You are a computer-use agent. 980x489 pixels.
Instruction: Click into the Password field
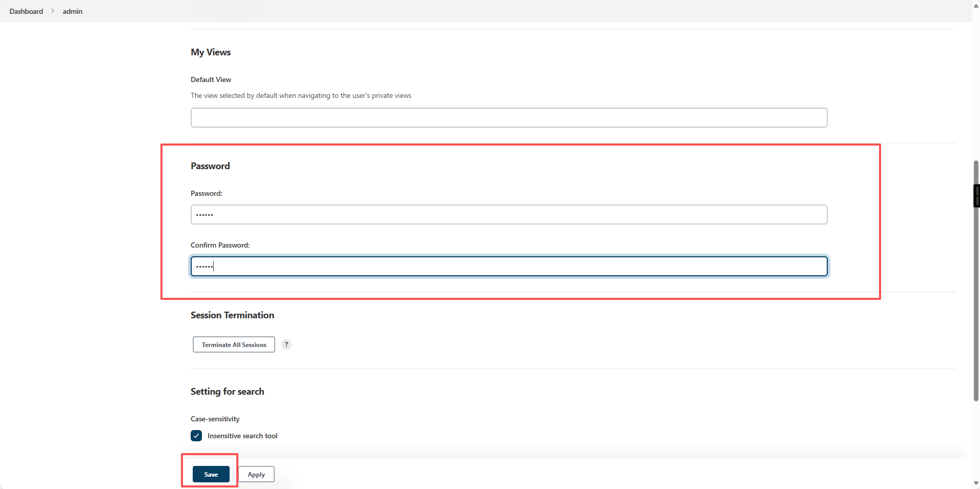pyautogui.click(x=509, y=214)
